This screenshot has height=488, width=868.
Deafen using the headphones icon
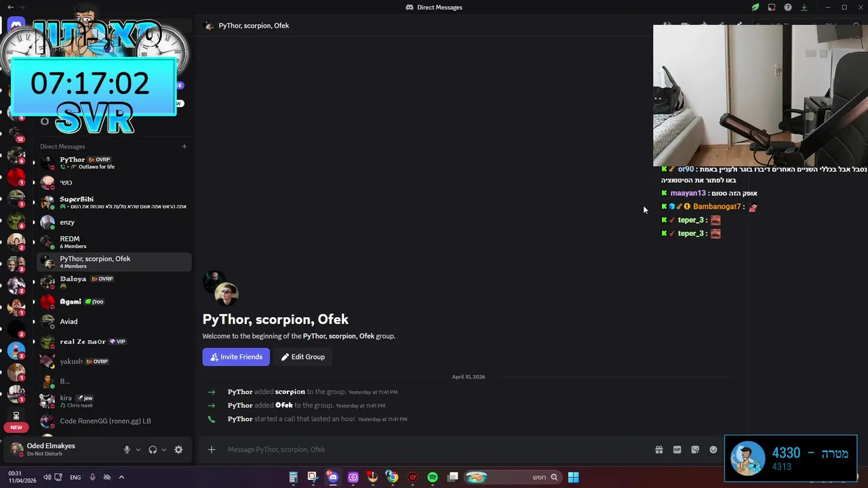pos(153,449)
